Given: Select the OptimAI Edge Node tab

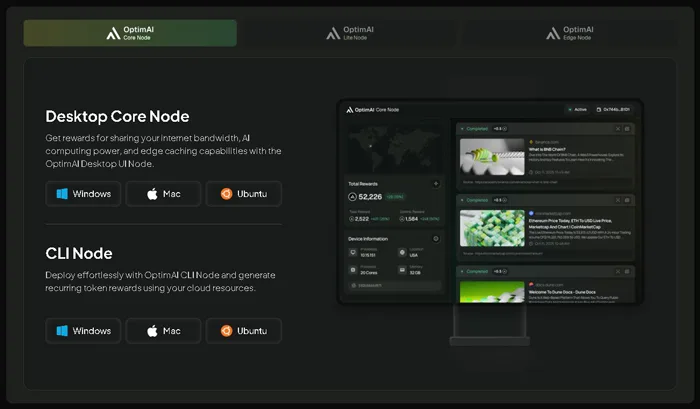Looking at the screenshot, I should tap(570, 33).
